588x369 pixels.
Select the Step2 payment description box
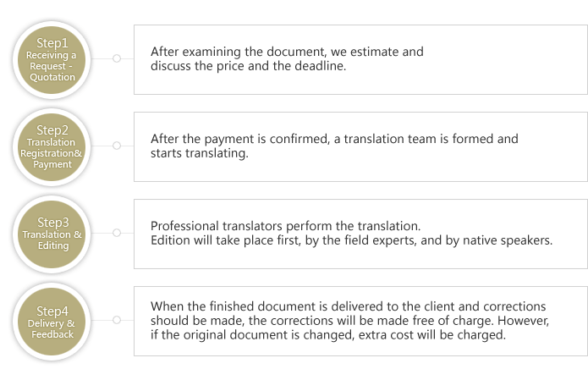[360, 146]
